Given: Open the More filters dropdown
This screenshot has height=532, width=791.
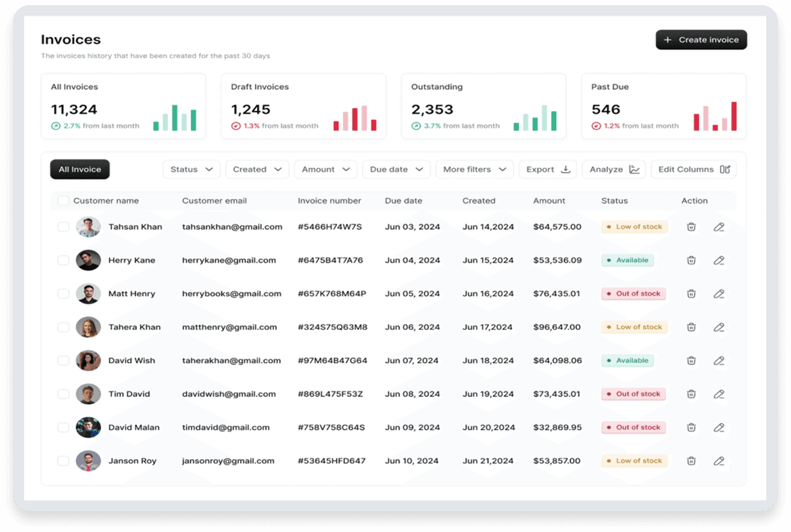Looking at the screenshot, I should 474,170.
